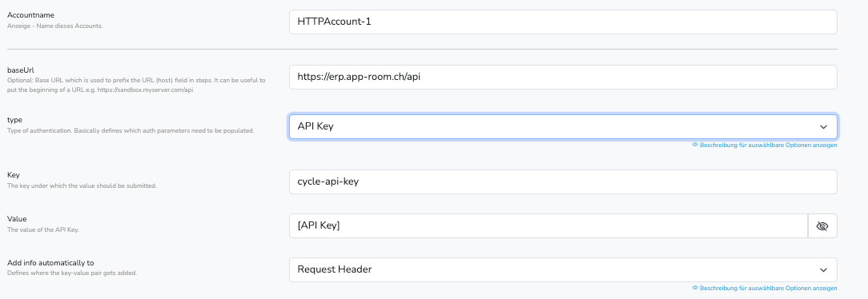Click the baseUrl input field
This screenshot has height=299, width=868.
click(x=563, y=78)
